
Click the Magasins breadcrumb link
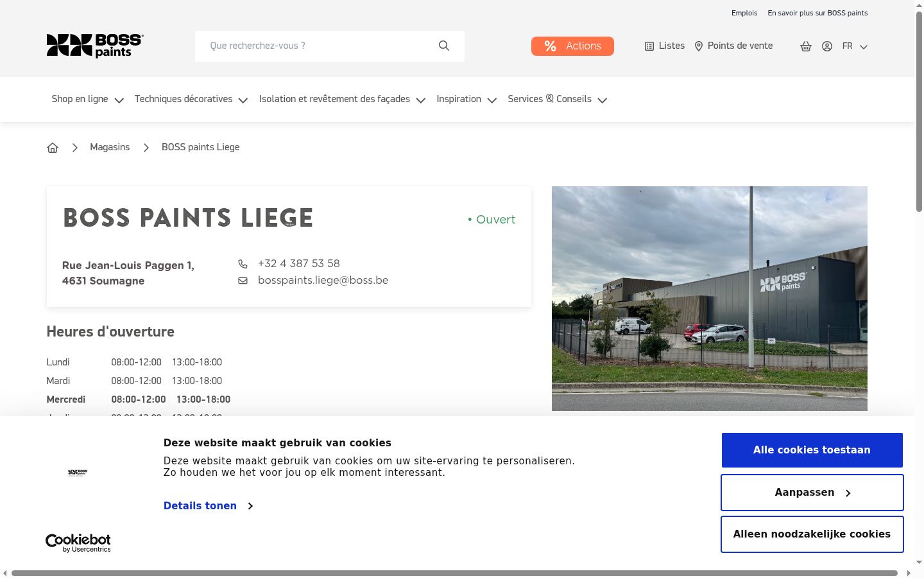110,147
